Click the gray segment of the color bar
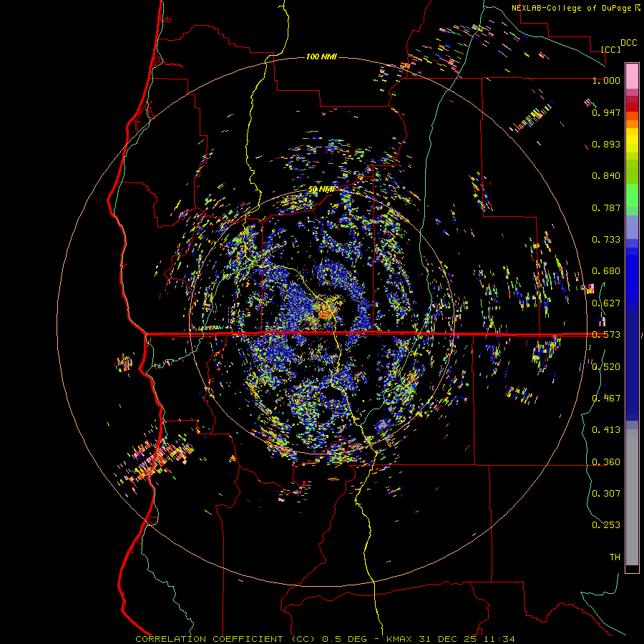The image size is (644, 644). (632, 497)
